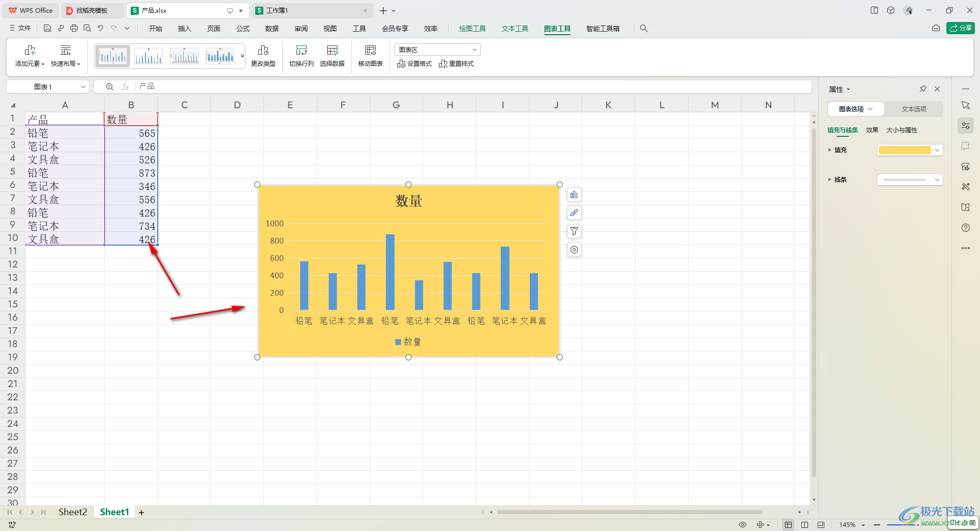Open chart settings hexagon button
The width and height of the screenshot is (980, 531).
(x=574, y=250)
